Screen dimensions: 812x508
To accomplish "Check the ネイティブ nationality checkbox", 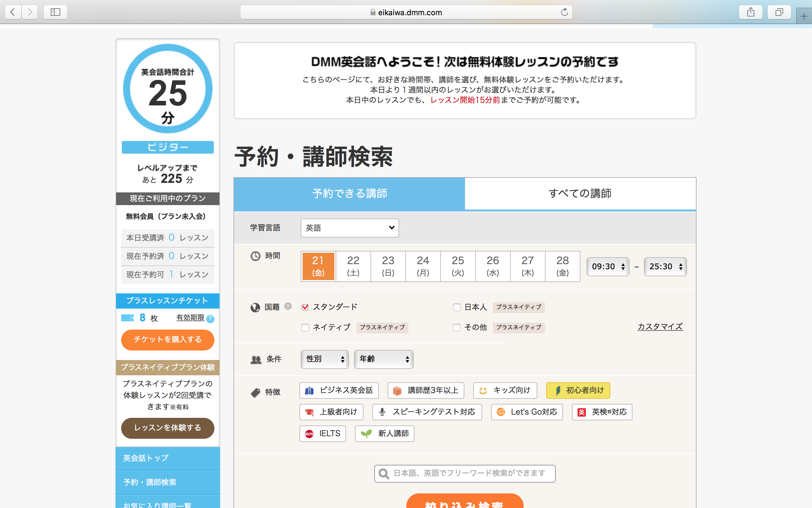I will click(x=305, y=328).
